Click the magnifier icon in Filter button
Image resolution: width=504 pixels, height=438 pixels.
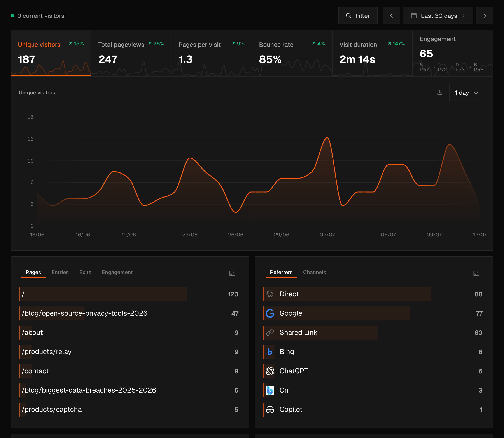(348, 16)
